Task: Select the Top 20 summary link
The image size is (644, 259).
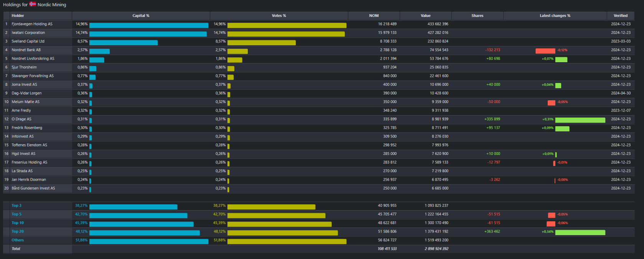Action: tap(18, 231)
